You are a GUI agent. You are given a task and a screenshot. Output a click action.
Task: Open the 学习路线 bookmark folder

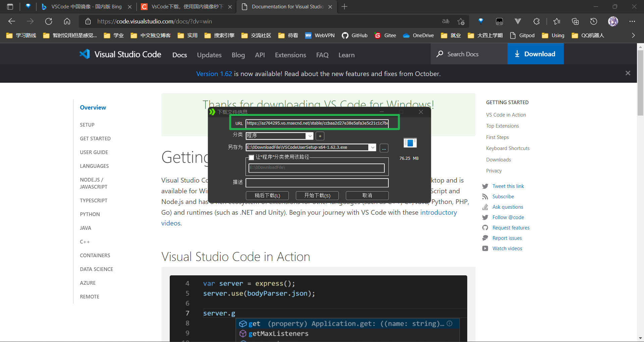[21, 36]
